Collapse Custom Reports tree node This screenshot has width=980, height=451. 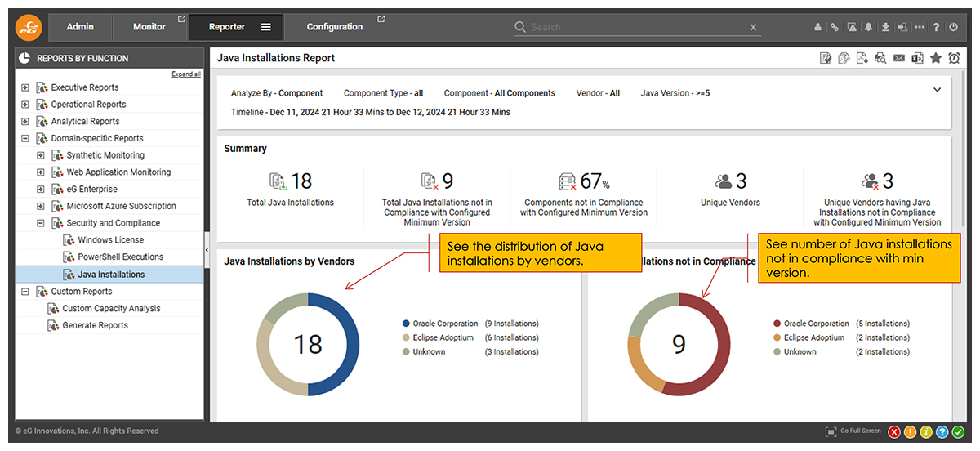pyautogui.click(x=25, y=292)
